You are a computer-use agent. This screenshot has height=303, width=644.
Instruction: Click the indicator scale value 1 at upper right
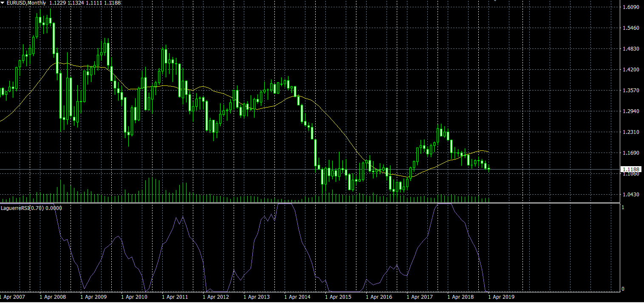click(623, 207)
